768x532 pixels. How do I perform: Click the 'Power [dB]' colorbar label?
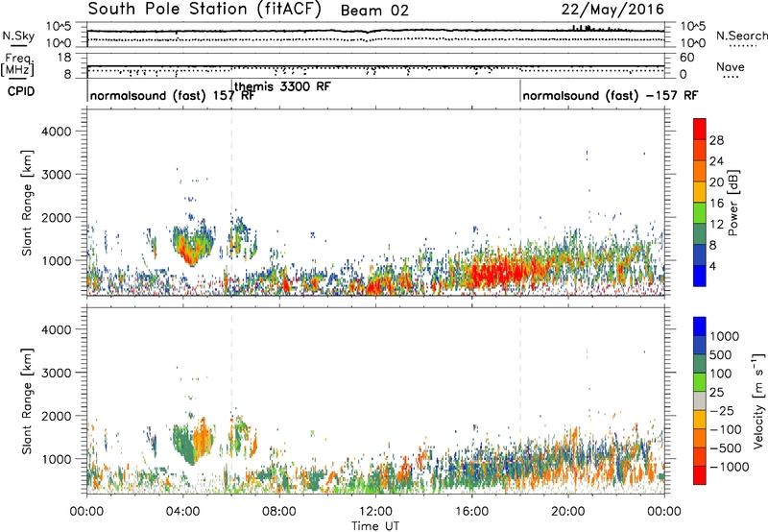coord(733,203)
